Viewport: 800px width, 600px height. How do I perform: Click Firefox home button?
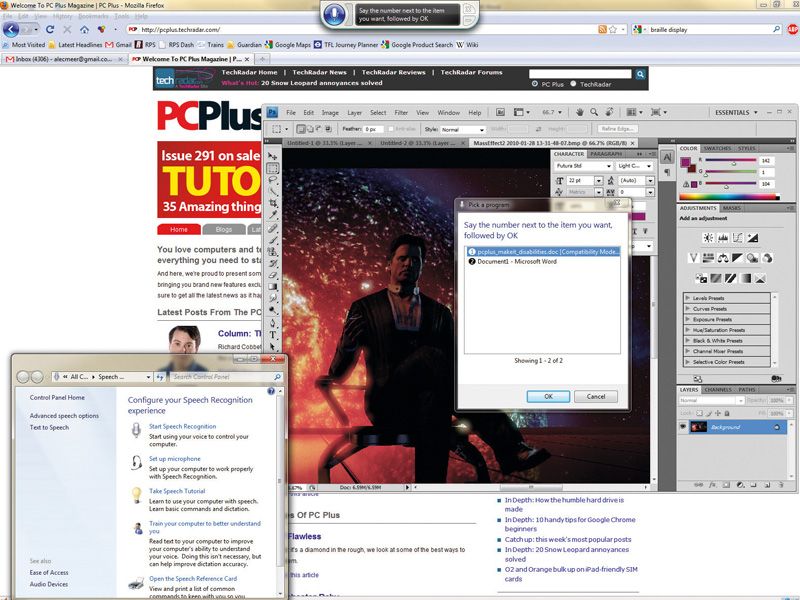tap(84, 30)
